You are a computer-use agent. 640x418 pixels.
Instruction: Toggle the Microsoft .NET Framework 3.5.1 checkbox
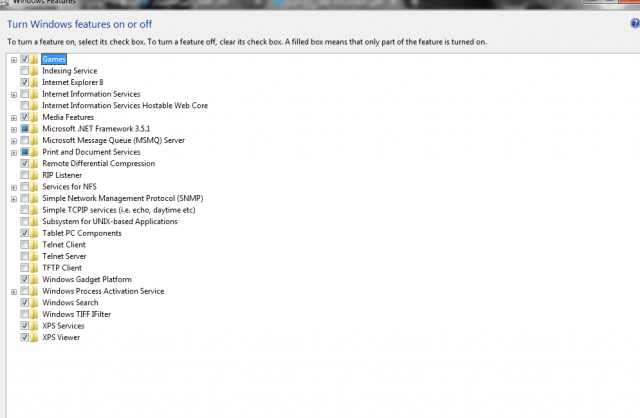tap(24, 129)
